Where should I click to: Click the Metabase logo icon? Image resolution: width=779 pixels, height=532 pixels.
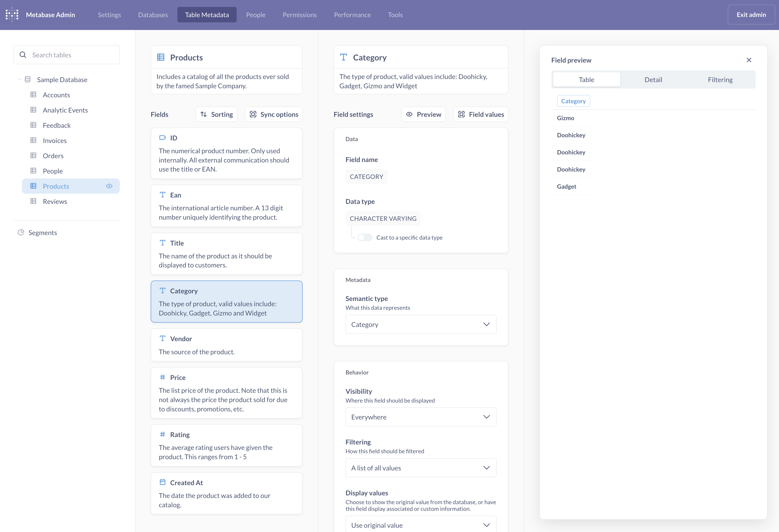pyautogui.click(x=12, y=15)
